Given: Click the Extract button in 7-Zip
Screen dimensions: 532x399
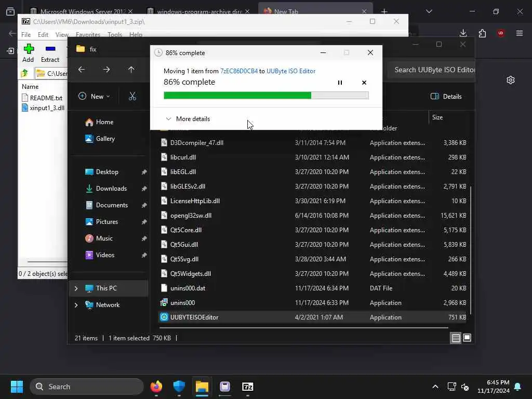Looking at the screenshot, I should 50,54.
